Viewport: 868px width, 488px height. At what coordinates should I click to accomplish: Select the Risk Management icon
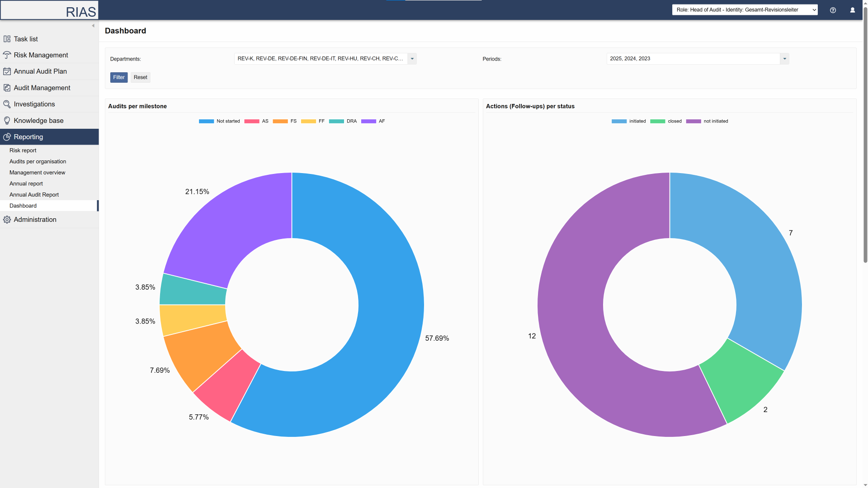point(7,55)
